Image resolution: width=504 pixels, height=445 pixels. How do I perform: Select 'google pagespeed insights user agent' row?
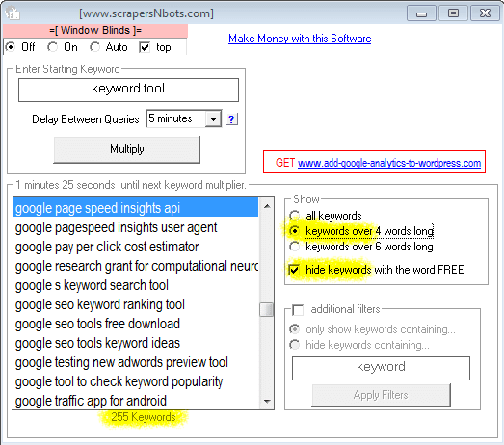[x=136, y=227]
